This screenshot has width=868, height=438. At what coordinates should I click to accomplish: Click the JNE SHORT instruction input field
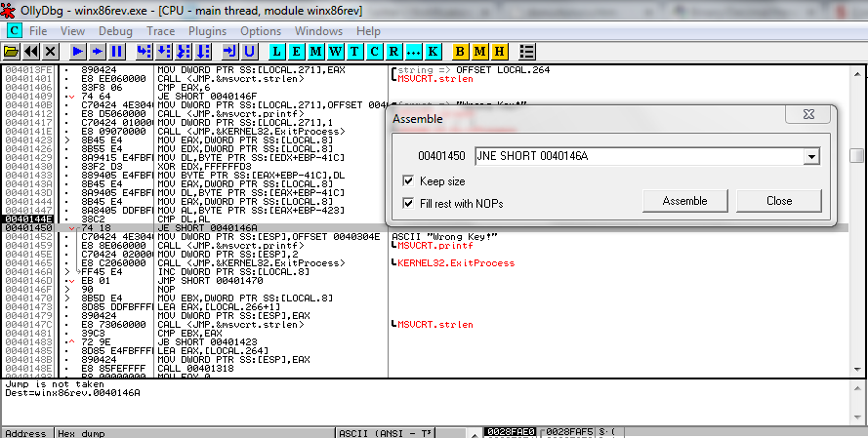[640, 156]
